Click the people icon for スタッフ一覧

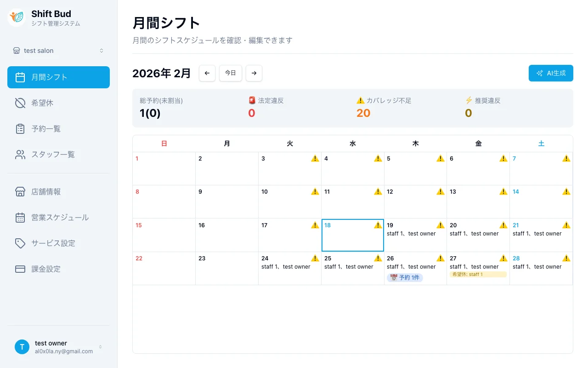(x=20, y=155)
